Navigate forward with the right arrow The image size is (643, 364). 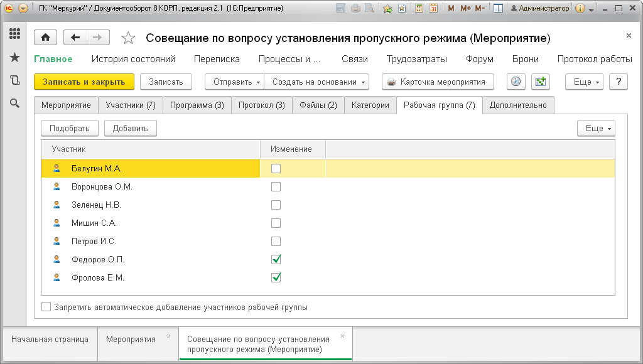click(x=97, y=38)
